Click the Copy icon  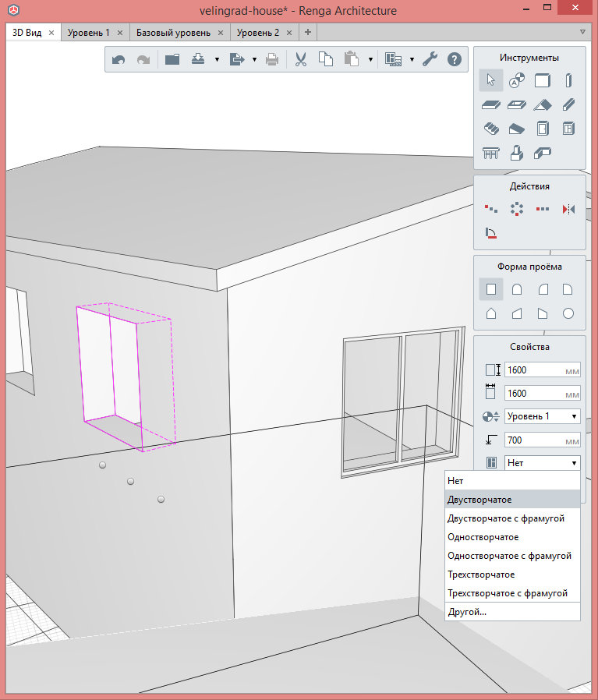326,59
